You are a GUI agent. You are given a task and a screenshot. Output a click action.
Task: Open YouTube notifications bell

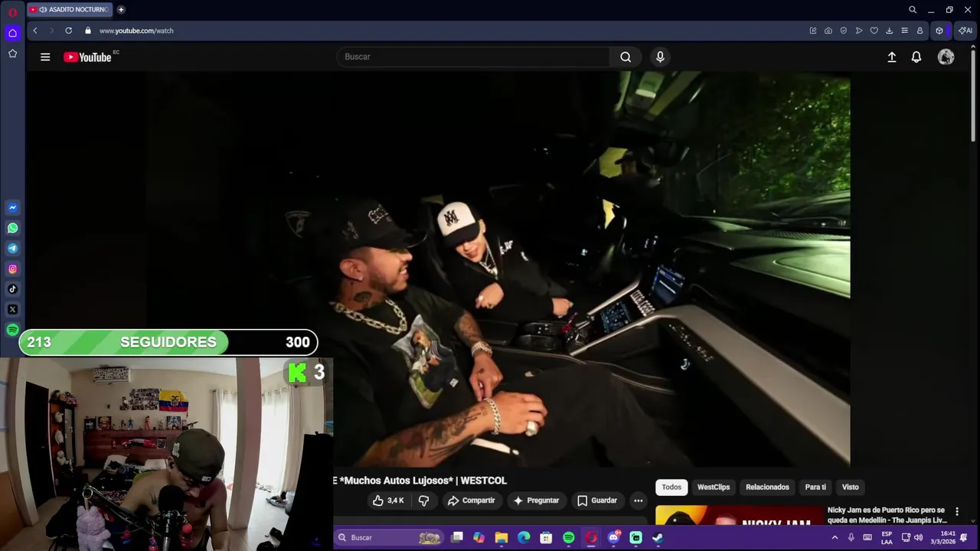(916, 57)
